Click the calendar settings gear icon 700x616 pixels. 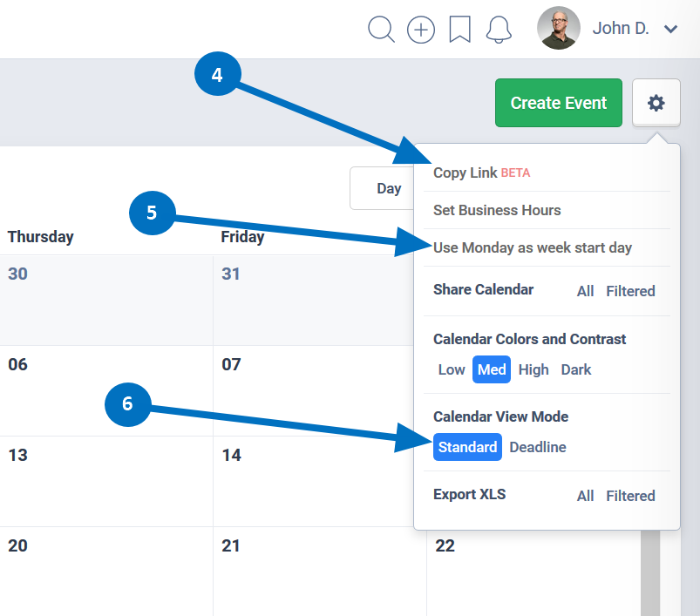(x=656, y=104)
